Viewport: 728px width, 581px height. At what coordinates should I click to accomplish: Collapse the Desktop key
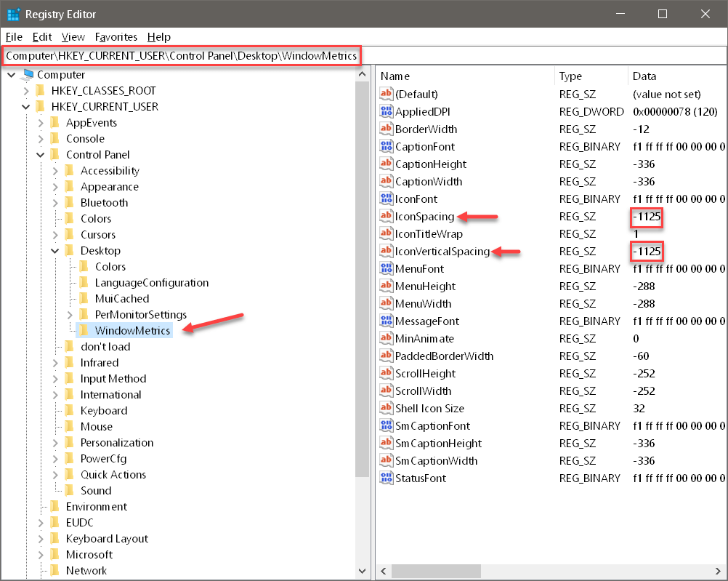tap(54, 251)
